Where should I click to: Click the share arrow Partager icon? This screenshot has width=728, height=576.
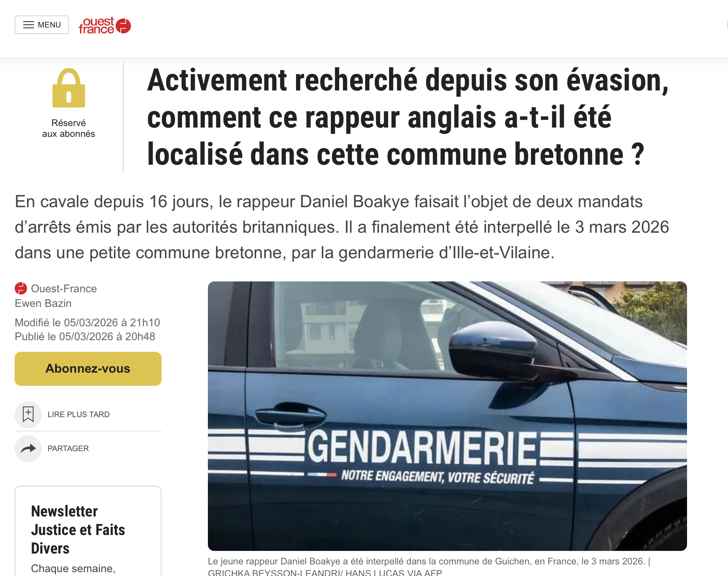click(28, 448)
